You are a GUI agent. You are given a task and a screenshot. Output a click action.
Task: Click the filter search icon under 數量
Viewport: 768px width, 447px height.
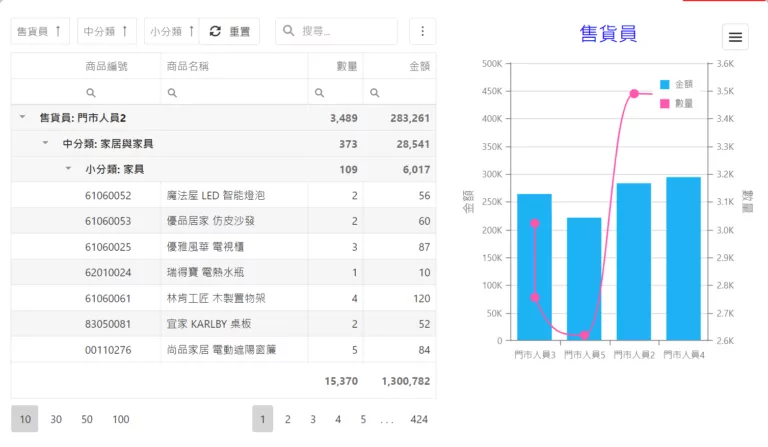319,92
